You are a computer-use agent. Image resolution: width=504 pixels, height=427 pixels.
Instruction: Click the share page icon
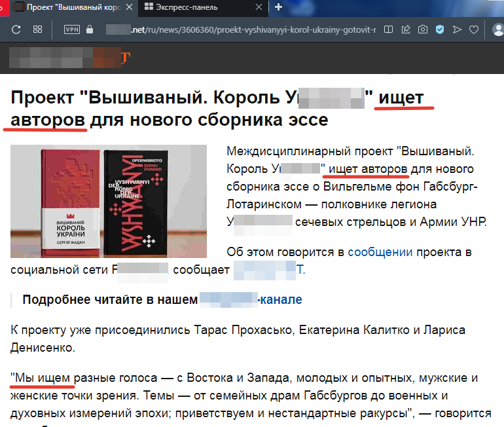pyautogui.click(x=406, y=30)
